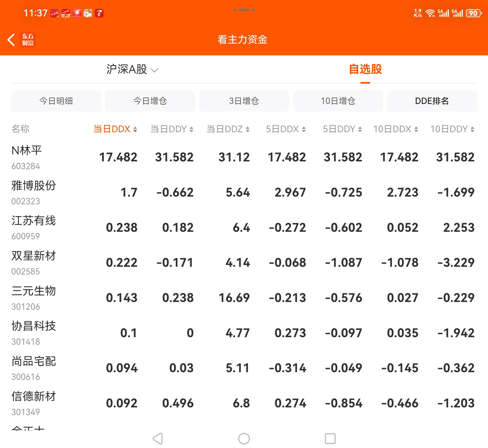The width and height of the screenshot is (488, 448).
Task: Tap the 东方财富 logo icon
Action: tap(28, 40)
